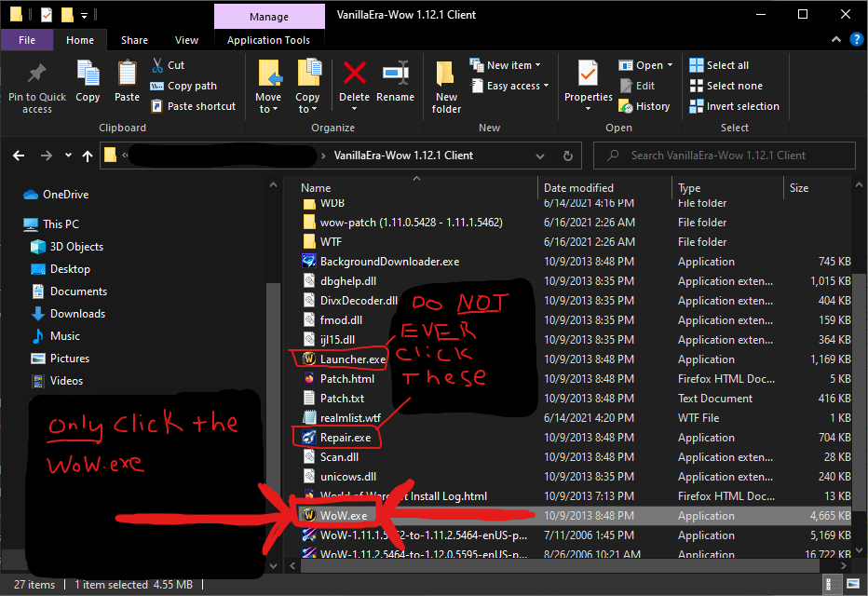
Task: Expand the Open button dropdown
Action: 670,65
